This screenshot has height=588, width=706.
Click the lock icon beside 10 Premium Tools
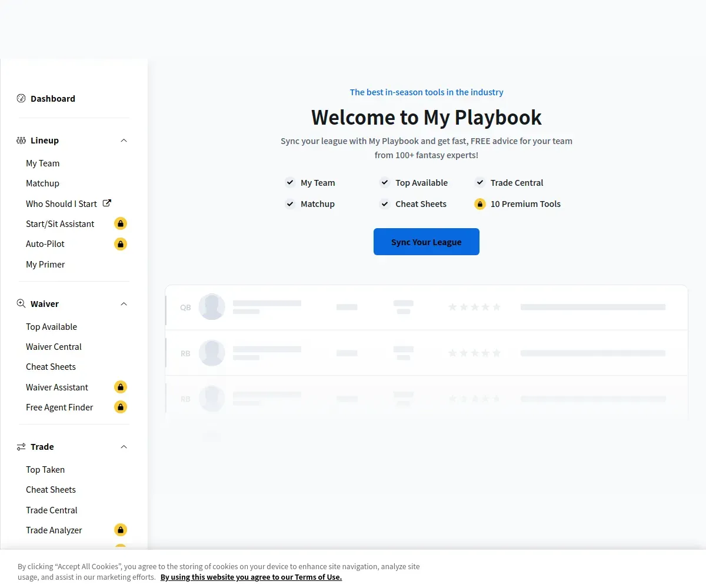[480, 204]
